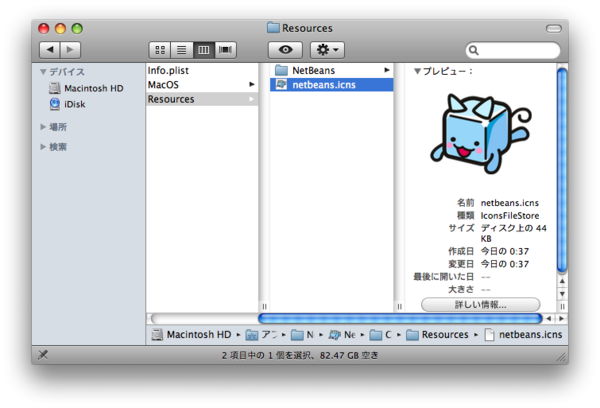The width and height of the screenshot is (600, 408).
Task: Select the Resources folder row
Action: tap(202, 99)
